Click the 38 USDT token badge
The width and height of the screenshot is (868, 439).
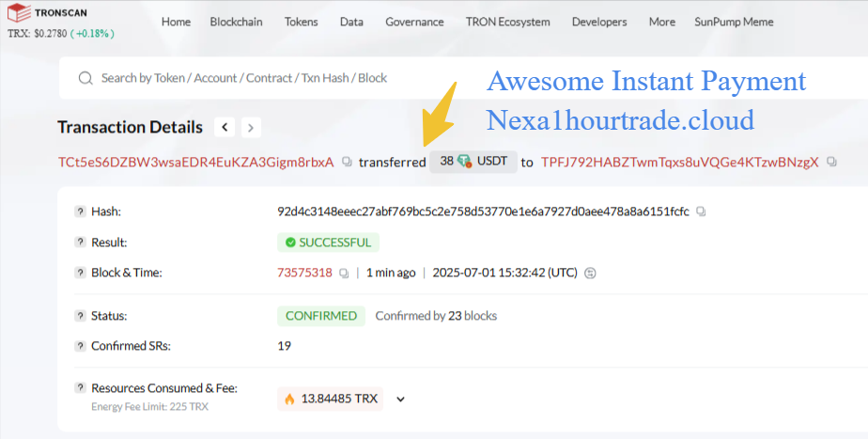473,162
